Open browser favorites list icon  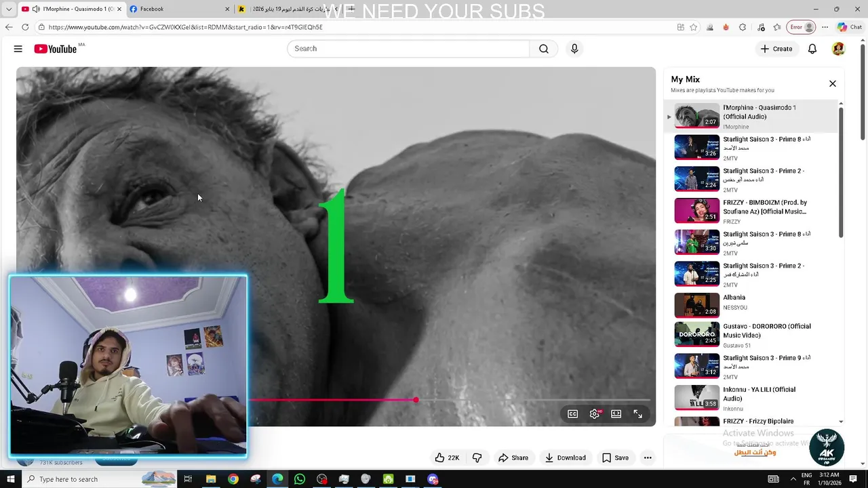pos(777,27)
